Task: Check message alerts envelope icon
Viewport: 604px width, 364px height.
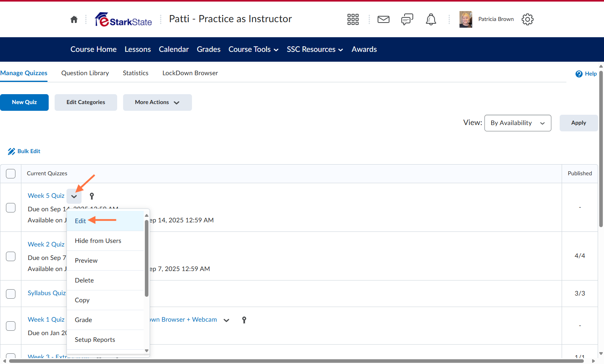Action: (x=384, y=19)
